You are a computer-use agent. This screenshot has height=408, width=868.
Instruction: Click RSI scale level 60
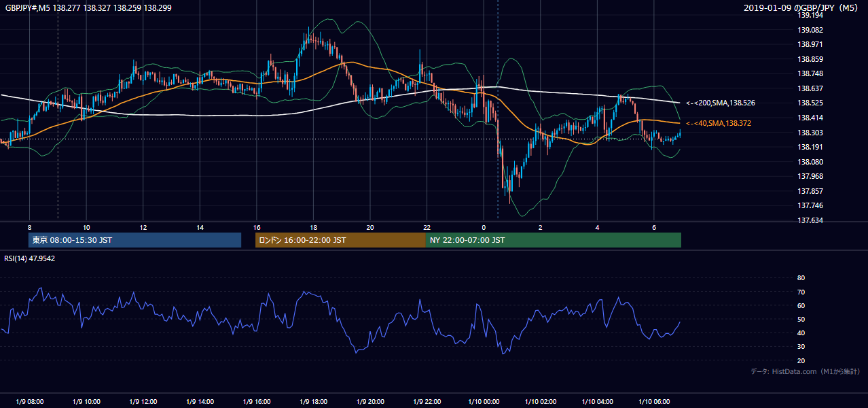[801, 305]
